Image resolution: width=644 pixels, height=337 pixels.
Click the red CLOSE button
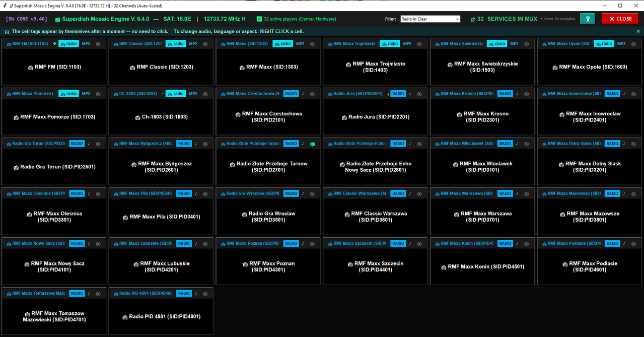point(619,19)
